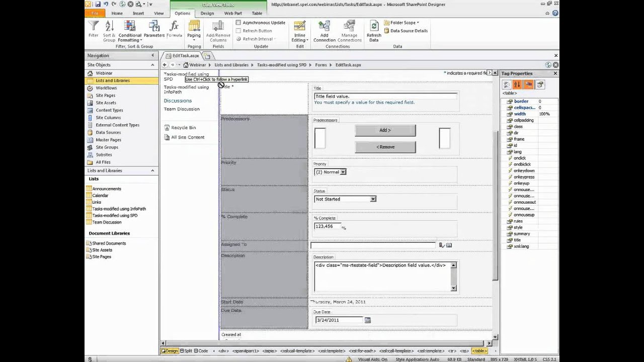This screenshot has height=362, width=644.
Task: Collapse the Navigation pane
Action: point(154,56)
